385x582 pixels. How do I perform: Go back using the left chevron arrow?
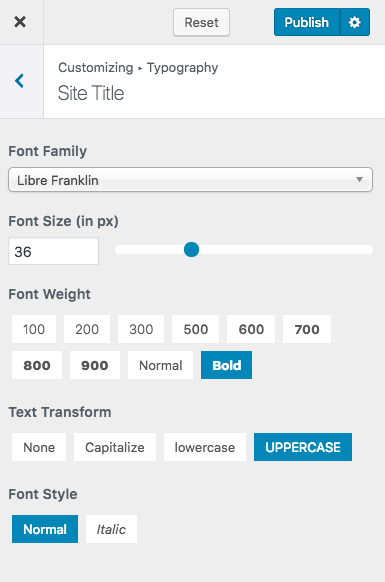pos(19,81)
